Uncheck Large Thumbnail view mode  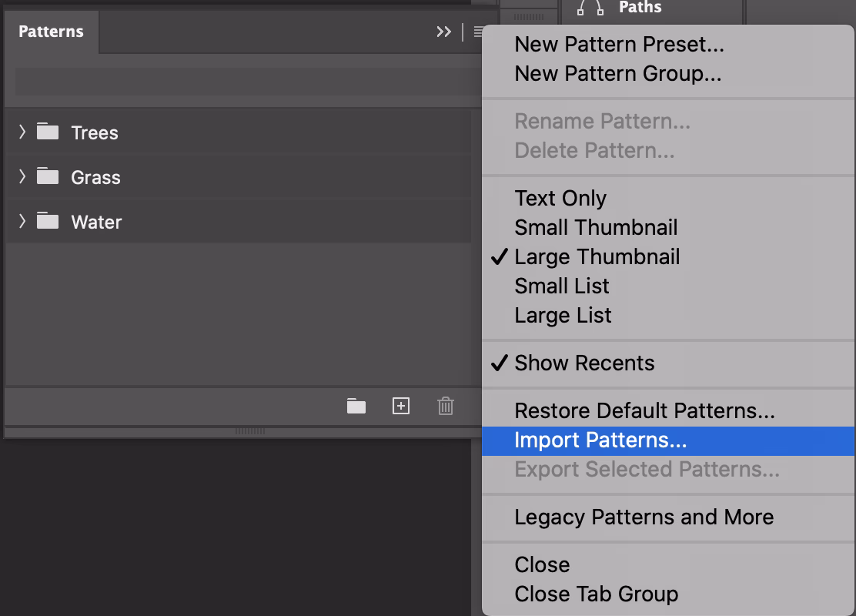tap(597, 256)
